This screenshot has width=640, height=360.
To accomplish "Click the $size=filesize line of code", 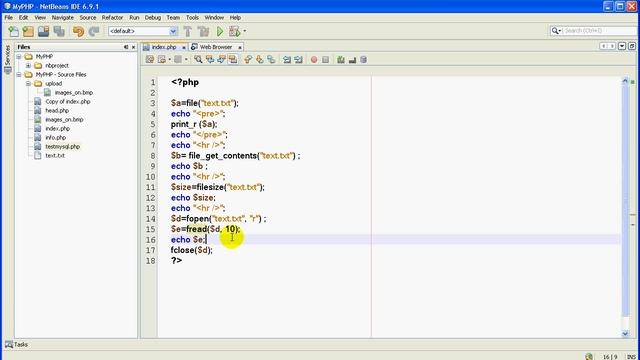I will point(218,187).
